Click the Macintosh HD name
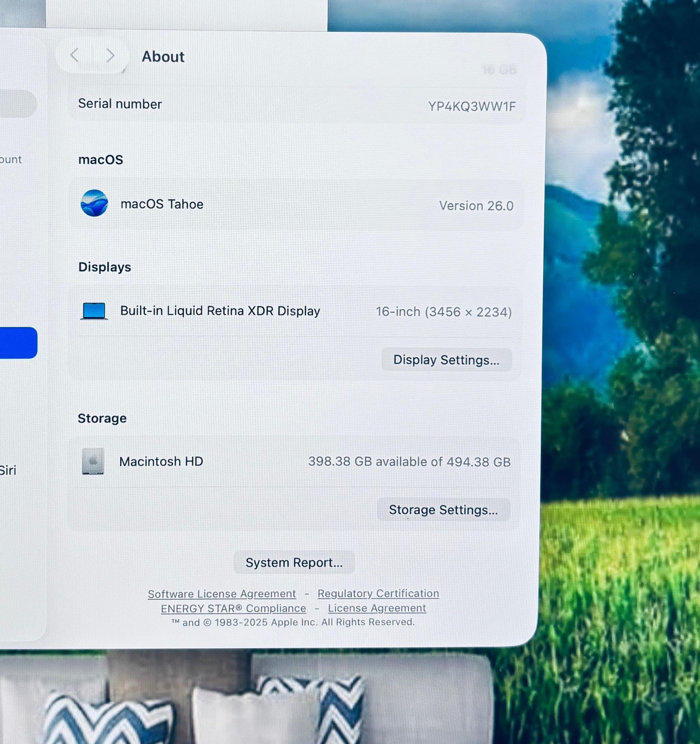This screenshot has height=744, width=700. pyautogui.click(x=161, y=462)
